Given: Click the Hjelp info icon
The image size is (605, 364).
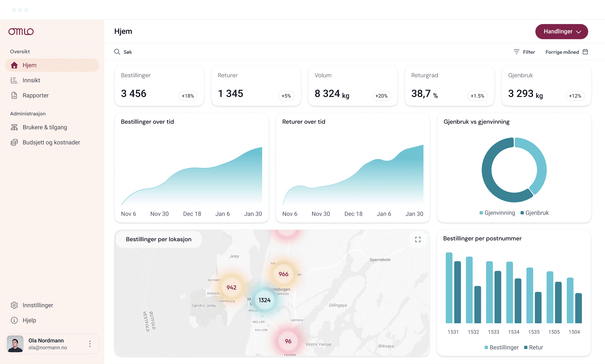Looking at the screenshot, I should point(14,320).
